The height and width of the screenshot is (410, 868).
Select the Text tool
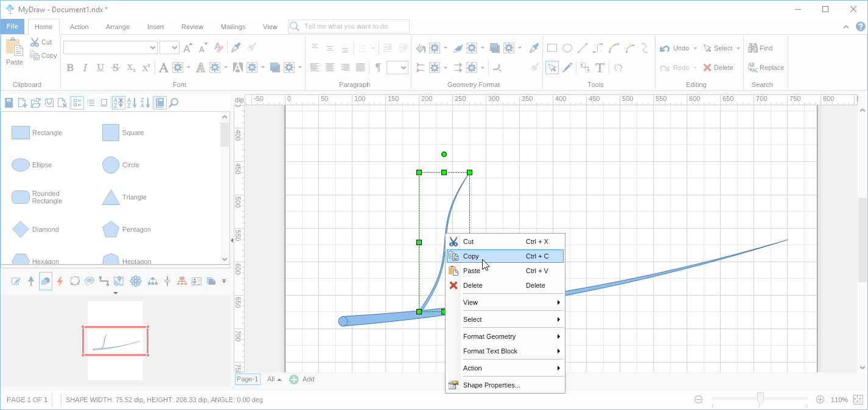pos(600,68)
